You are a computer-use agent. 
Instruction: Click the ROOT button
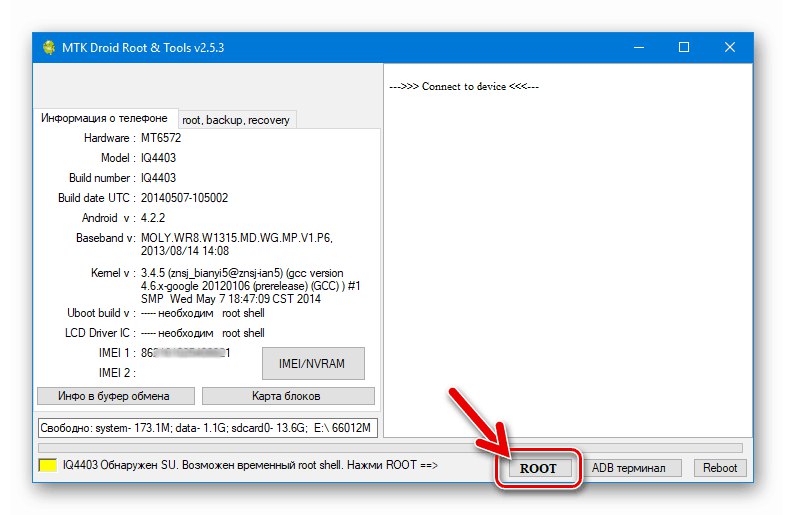point(538,468)
